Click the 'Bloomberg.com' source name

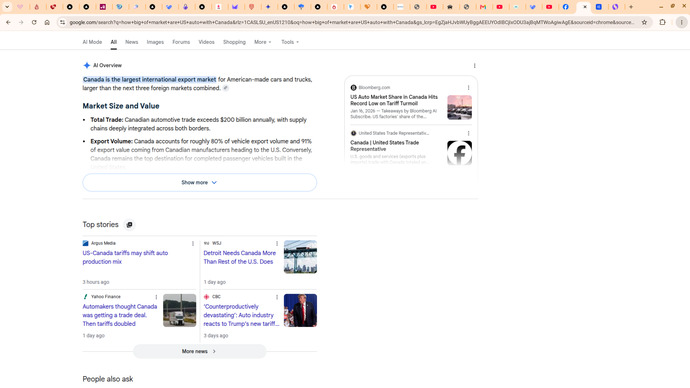374,88
